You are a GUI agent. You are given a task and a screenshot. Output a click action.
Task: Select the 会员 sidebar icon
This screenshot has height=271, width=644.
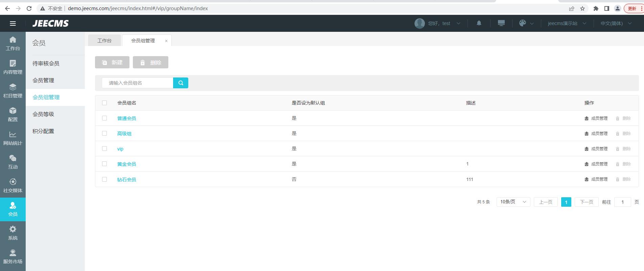(13, 209)
